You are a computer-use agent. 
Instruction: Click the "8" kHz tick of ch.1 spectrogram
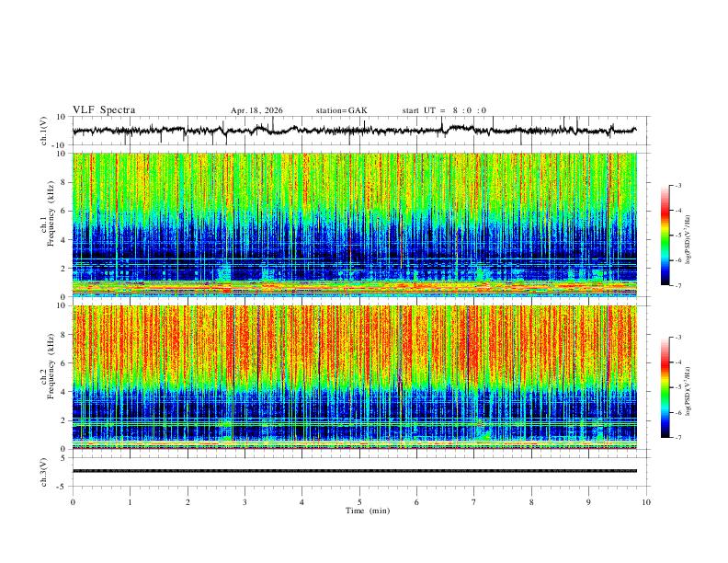(x=63, y=182)
